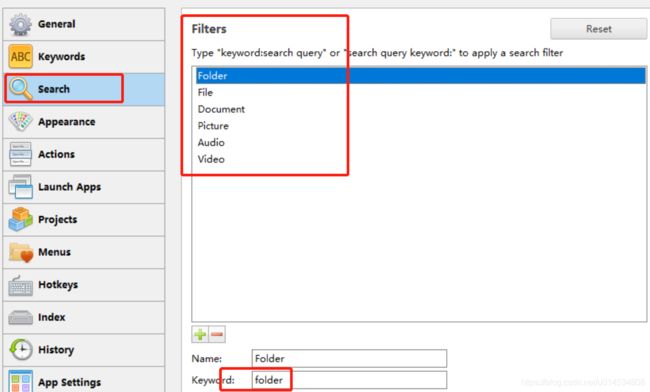This screenshot has width=650, height=392.
Task: Click the Keyword input field
Action: point(349,380)
